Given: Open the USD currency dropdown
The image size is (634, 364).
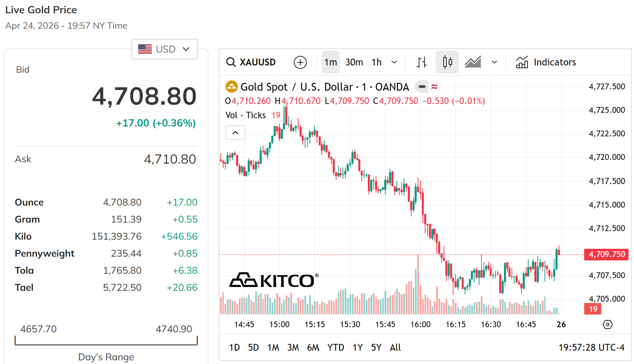Looking at the screenshot, I should (164, 49).
